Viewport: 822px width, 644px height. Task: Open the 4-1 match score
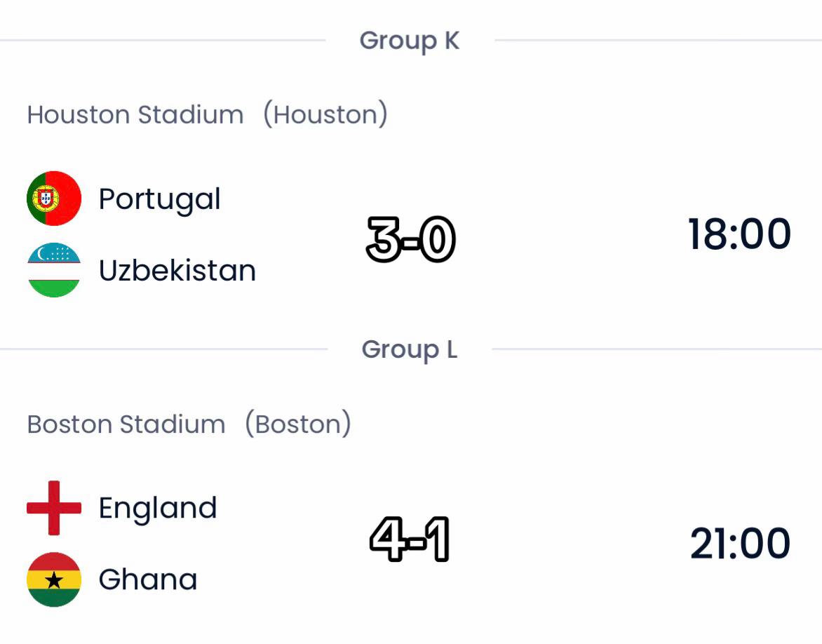click(410, 539)
